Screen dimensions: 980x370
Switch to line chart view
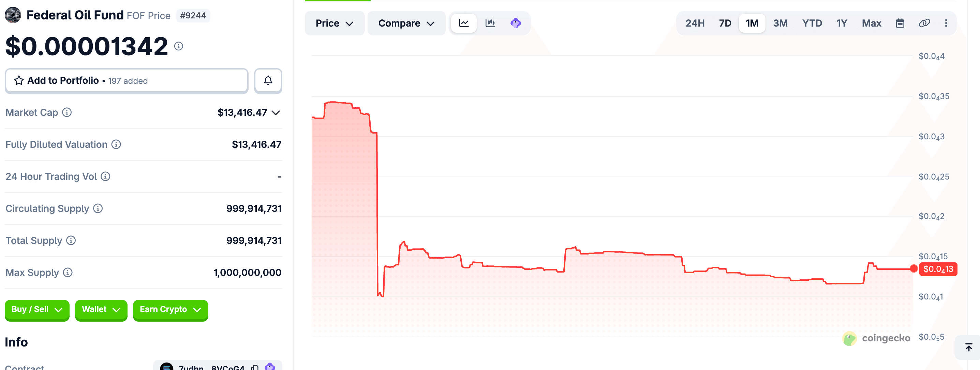click(464, 23)
